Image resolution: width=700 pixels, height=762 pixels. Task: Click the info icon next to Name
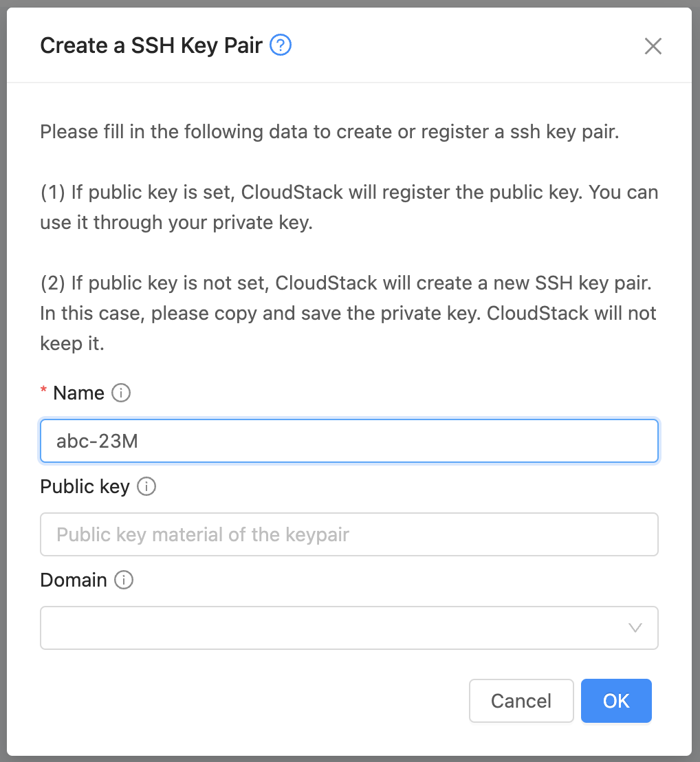121,393
